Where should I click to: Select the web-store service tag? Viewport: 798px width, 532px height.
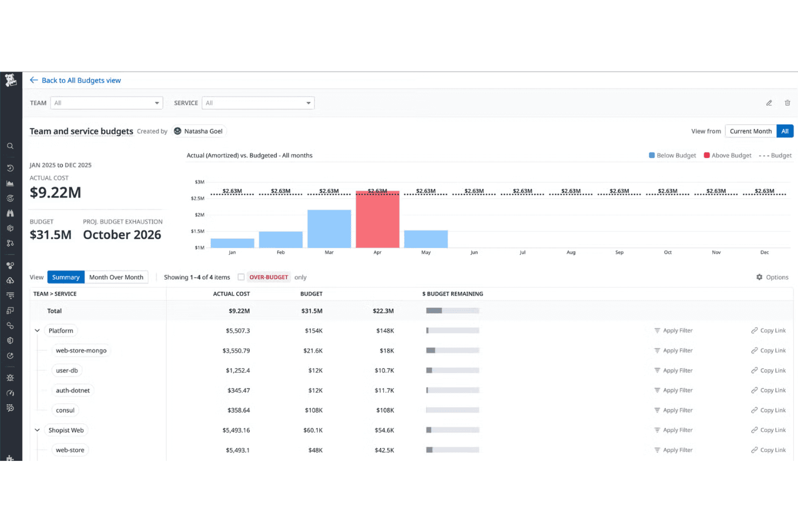coord(70,450)
